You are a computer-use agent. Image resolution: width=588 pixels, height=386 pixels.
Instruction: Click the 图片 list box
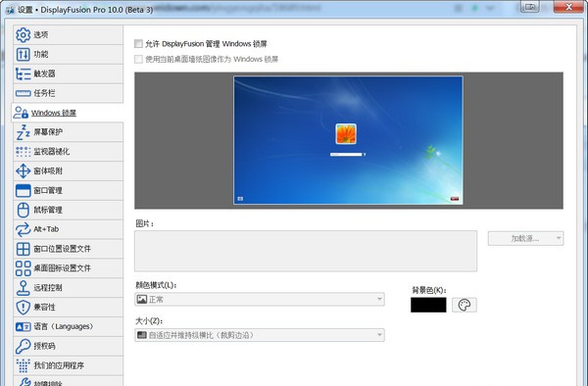pyautogui.click(x=306, y=251)
